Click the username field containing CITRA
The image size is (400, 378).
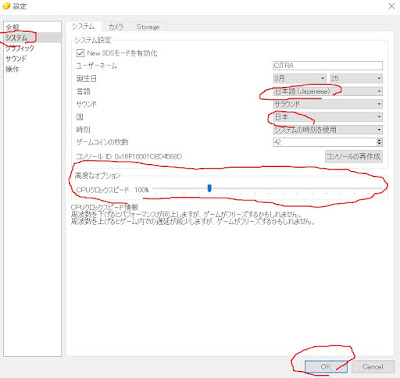328,66
